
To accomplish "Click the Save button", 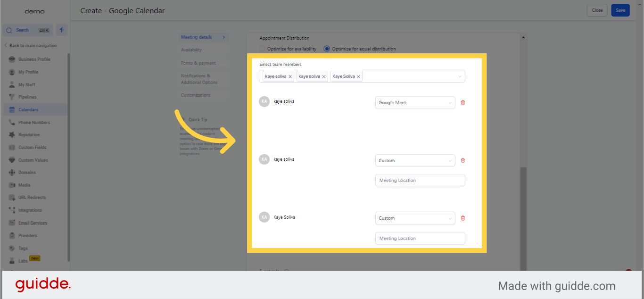I will 620,10.
